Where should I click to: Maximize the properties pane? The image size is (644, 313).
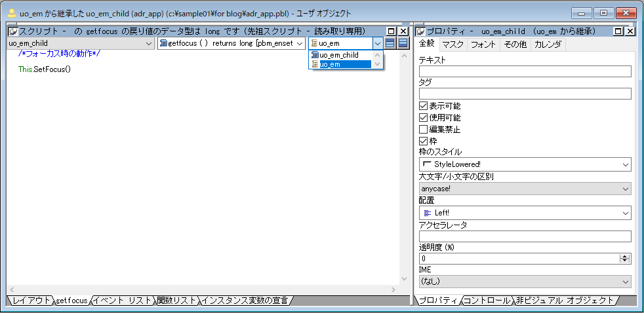click(x=618, y=31)
